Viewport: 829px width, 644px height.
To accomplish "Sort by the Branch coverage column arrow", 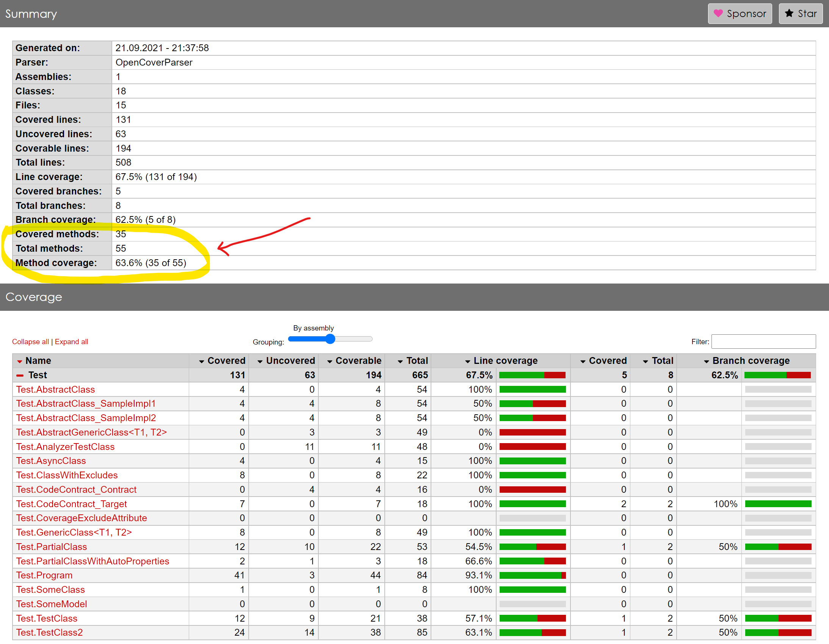I will click(707, 360).
